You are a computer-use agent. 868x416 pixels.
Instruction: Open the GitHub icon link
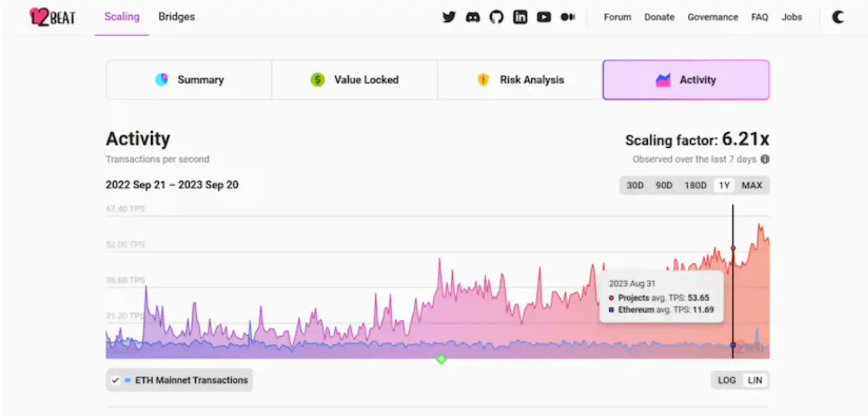[x=496, y=17]
